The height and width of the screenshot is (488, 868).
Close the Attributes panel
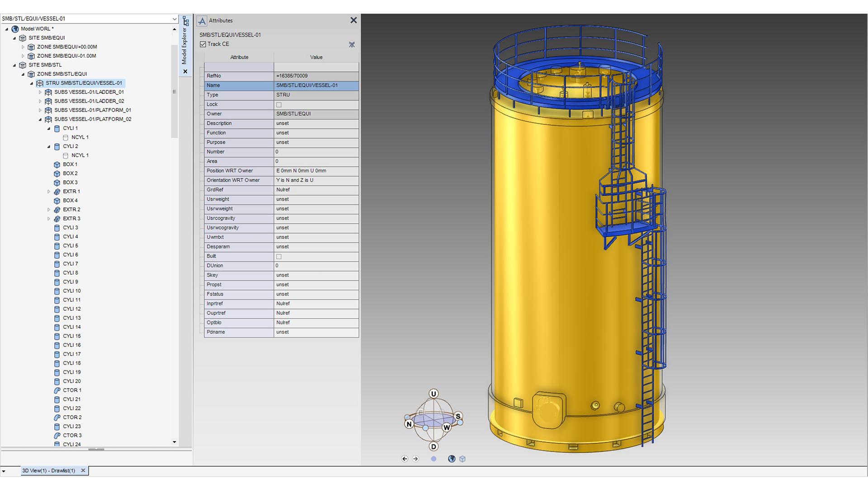pyautogui.click(x=353, y=20)
